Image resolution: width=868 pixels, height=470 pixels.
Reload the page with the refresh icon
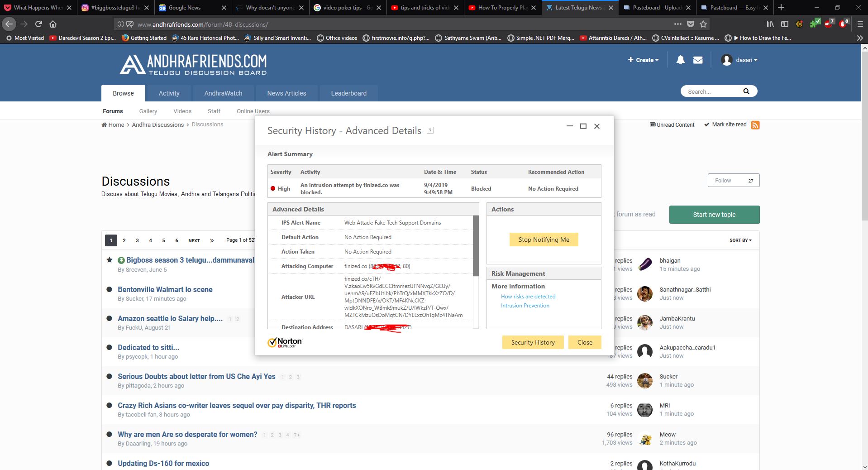38,24
